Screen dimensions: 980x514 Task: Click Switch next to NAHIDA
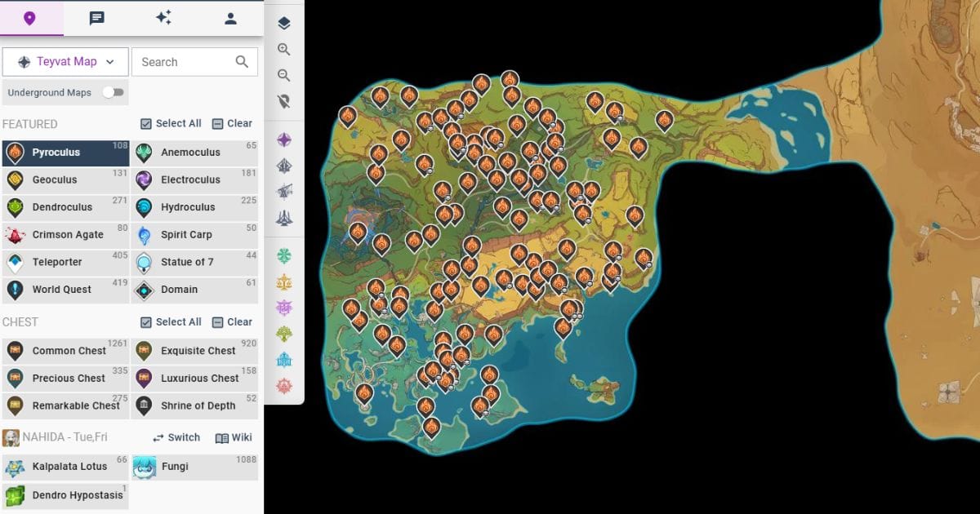click(175, 437)
